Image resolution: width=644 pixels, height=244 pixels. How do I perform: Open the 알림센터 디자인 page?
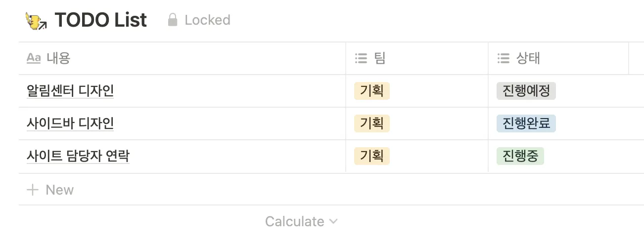(70, 91)
